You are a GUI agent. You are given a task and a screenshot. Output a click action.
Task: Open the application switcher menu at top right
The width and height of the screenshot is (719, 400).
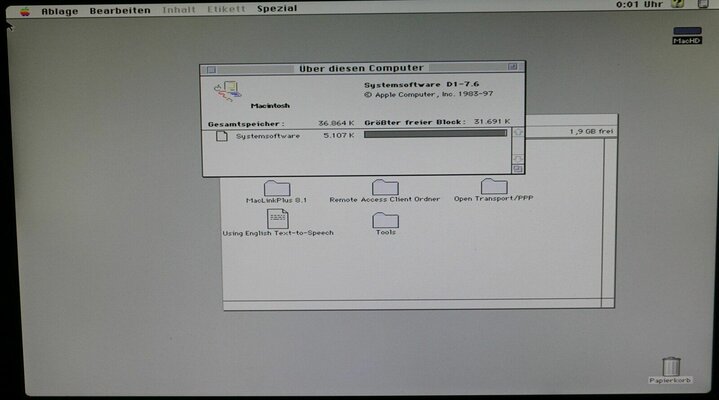[x=706, y=6]
